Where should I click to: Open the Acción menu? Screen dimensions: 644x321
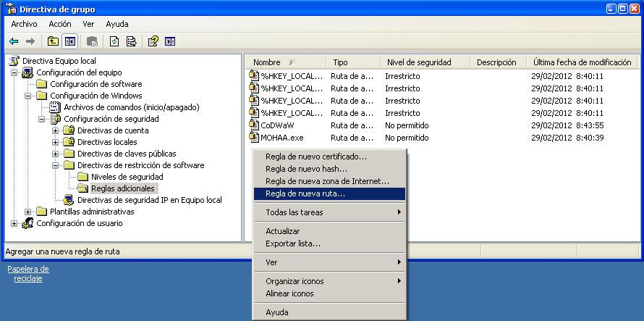60,25
